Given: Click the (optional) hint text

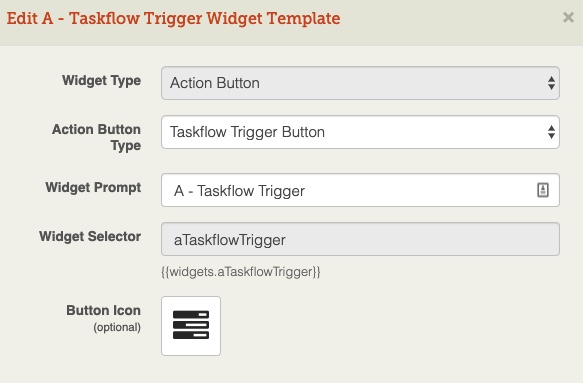Looking at the screenshot, I should 117,327.
